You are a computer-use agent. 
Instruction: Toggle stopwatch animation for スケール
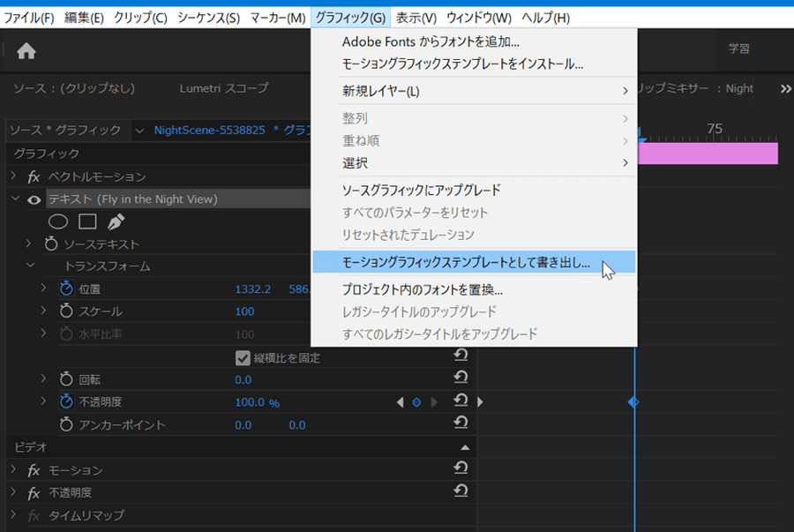(66, 311)
